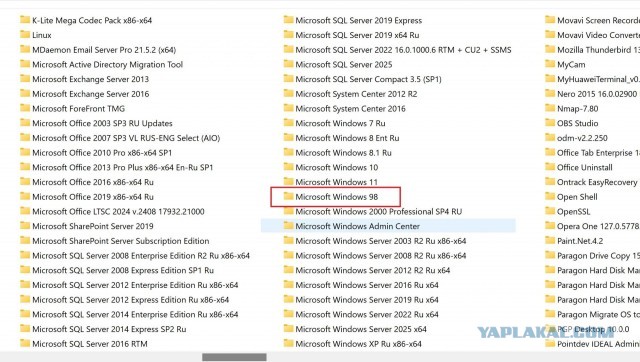Click folder icon of Microsoft Windows 8.1 Ru
This screenshot has height=362, width=640.
(289, 152)
